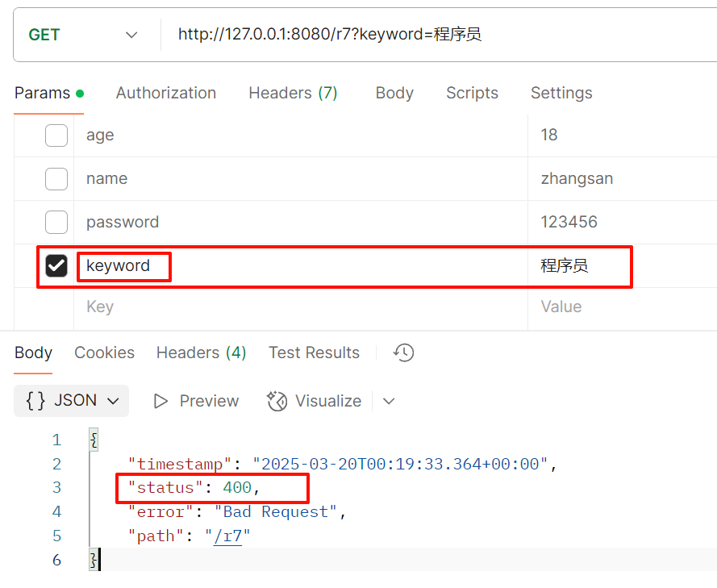Click the timestamp value in response
This screenshot has width=717, height=588.
pos(400,464)
